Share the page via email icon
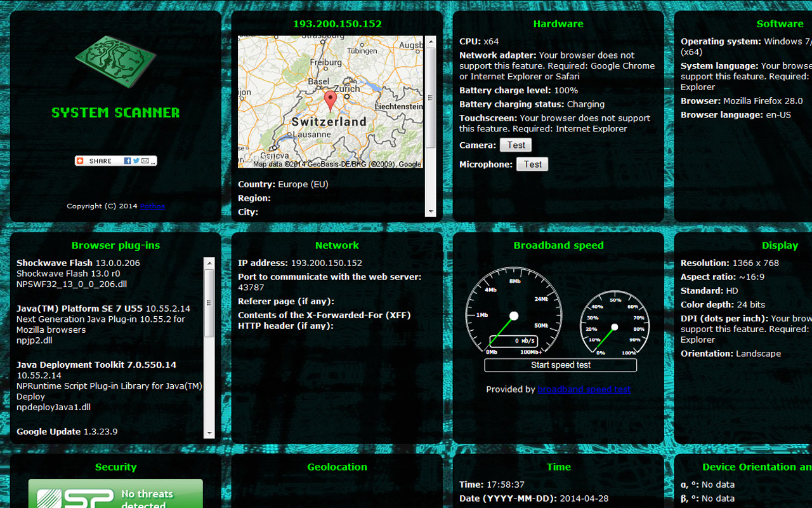 tap(145, 161)
